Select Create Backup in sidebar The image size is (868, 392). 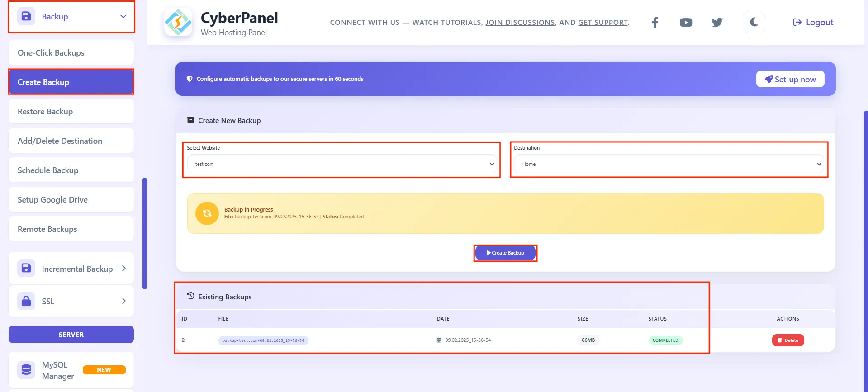tap(71, 82)
